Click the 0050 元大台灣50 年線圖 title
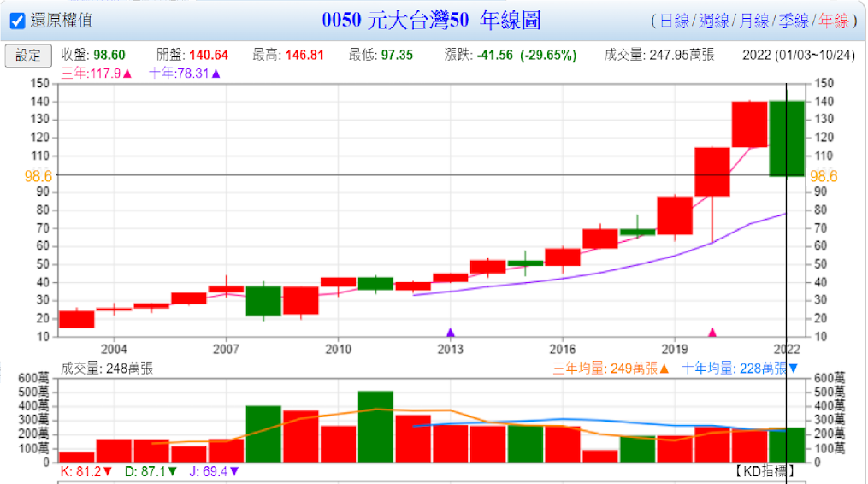 point(431,21)
